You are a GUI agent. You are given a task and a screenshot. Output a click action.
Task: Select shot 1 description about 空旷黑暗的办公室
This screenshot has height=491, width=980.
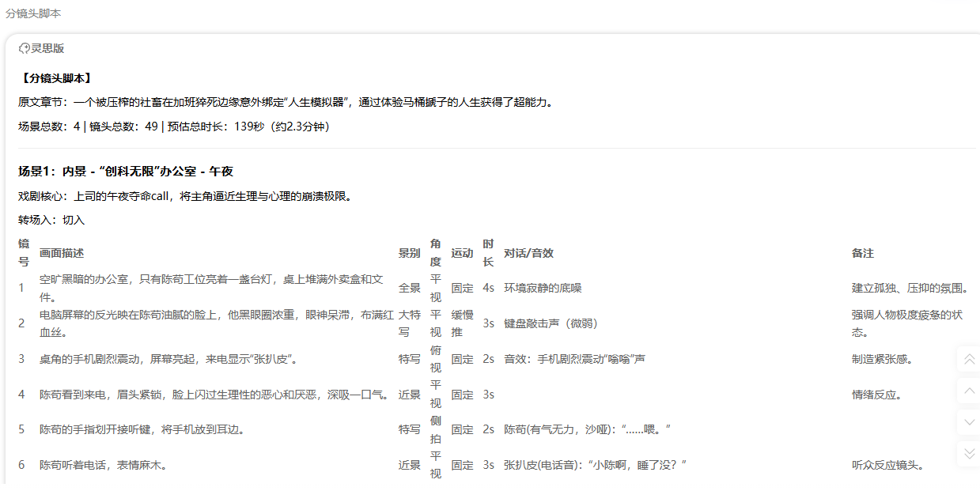click(x=212, y=289)
